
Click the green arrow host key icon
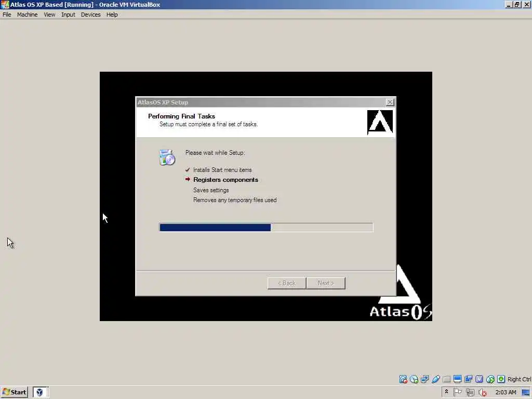coord(501,379)
